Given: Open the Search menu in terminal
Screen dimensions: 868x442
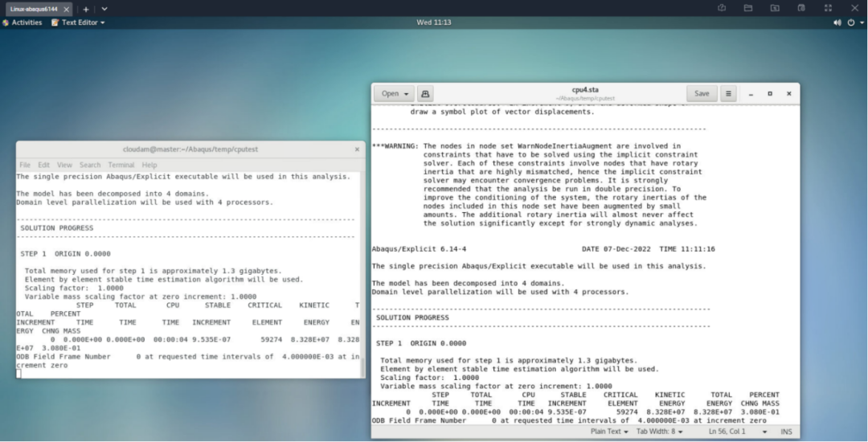Looking at the screenshot, I should pos(90,165).
